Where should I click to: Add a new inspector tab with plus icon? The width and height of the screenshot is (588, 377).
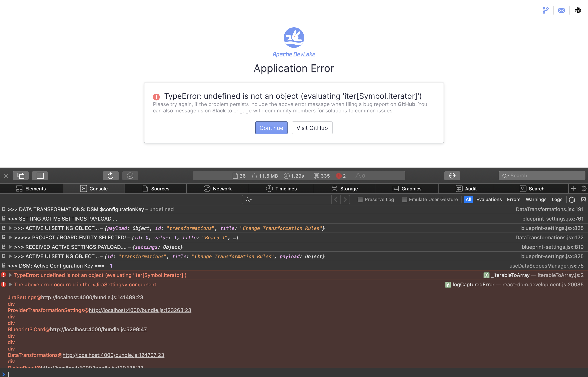573,188
